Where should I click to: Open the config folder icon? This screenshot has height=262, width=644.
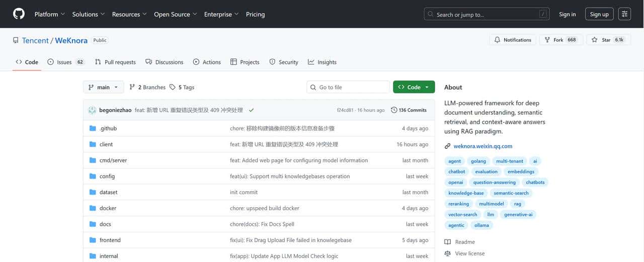point(93,176)
